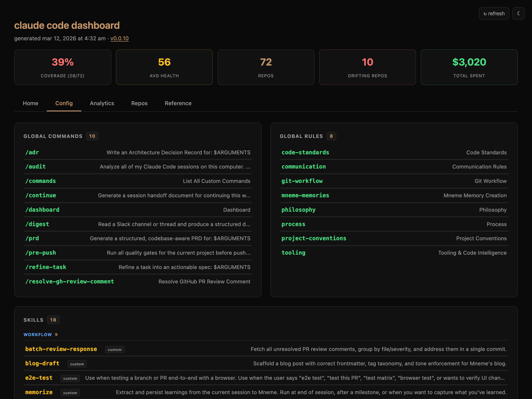This screenshot has width=532, height=399.
Task: Switch to the Analytics tab
Action: pyautogui.click(x=102, y=103)
